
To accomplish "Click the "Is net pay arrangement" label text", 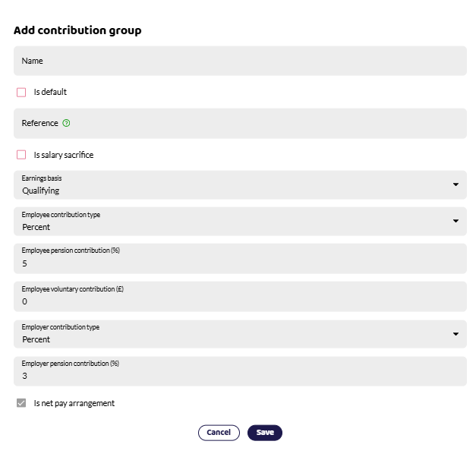I will point(74,403).
